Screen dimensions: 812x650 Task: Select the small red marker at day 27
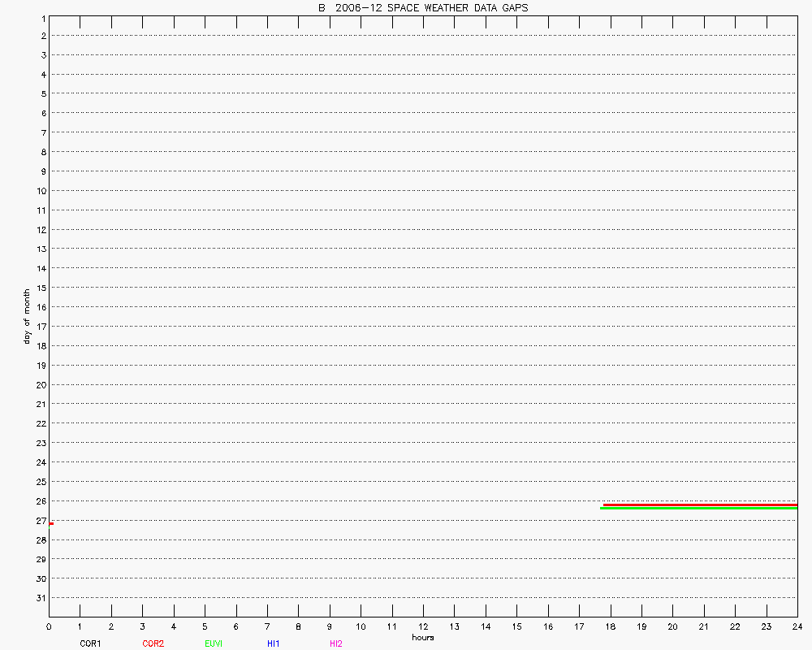pos(50,524)
